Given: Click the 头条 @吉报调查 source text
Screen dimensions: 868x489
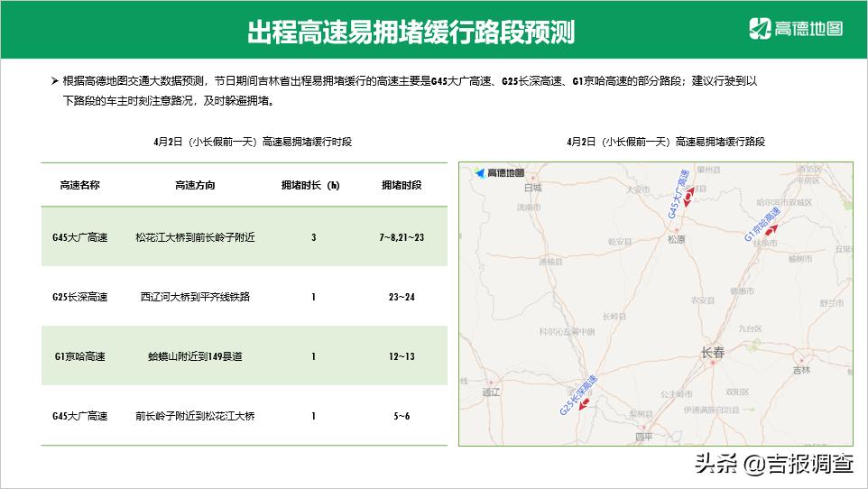Looking at the screenshot, I should point(774,464).
